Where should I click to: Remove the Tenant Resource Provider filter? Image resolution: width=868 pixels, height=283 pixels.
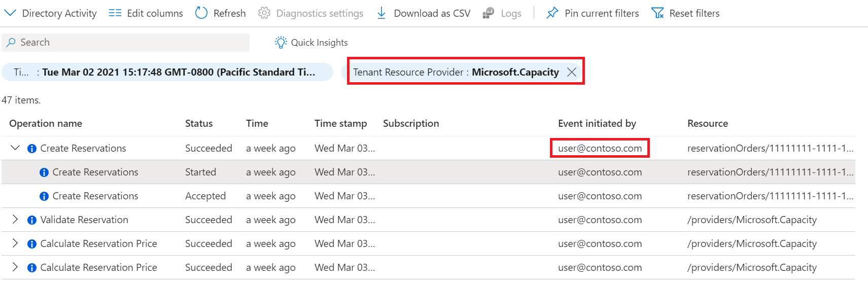(572, 72)
